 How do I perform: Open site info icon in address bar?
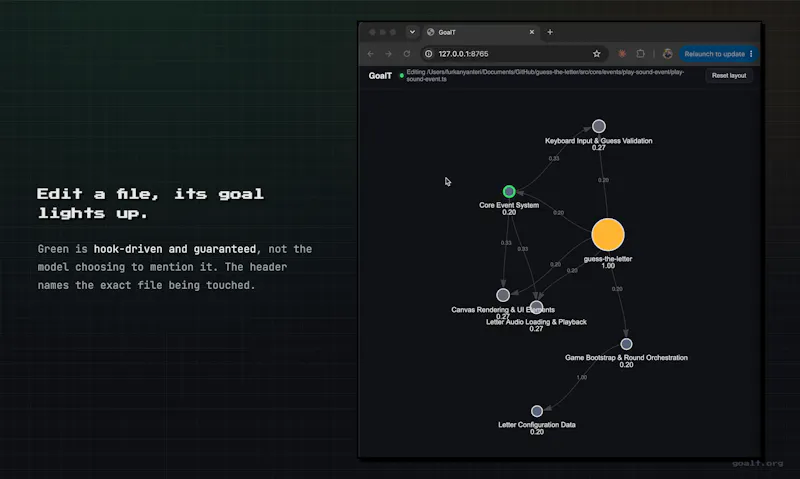[429, 54]
